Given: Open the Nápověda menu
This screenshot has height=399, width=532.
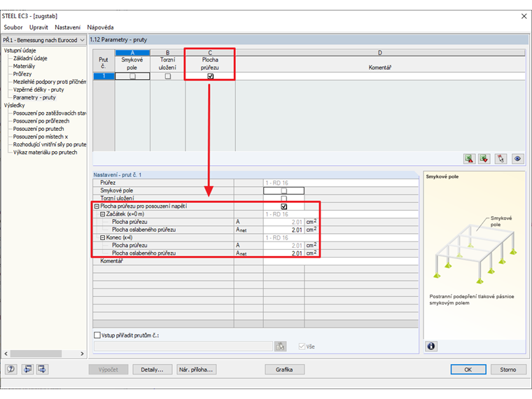Looking at the screenshot, I should (x=100, y=27).
